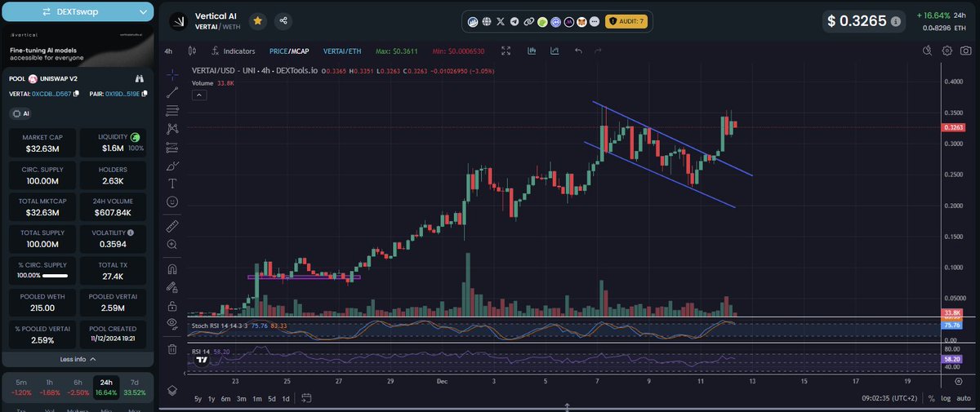Open the Vertical fine-tuning AI banner
The image size is (980, 412).
click(x=78, y=47)
